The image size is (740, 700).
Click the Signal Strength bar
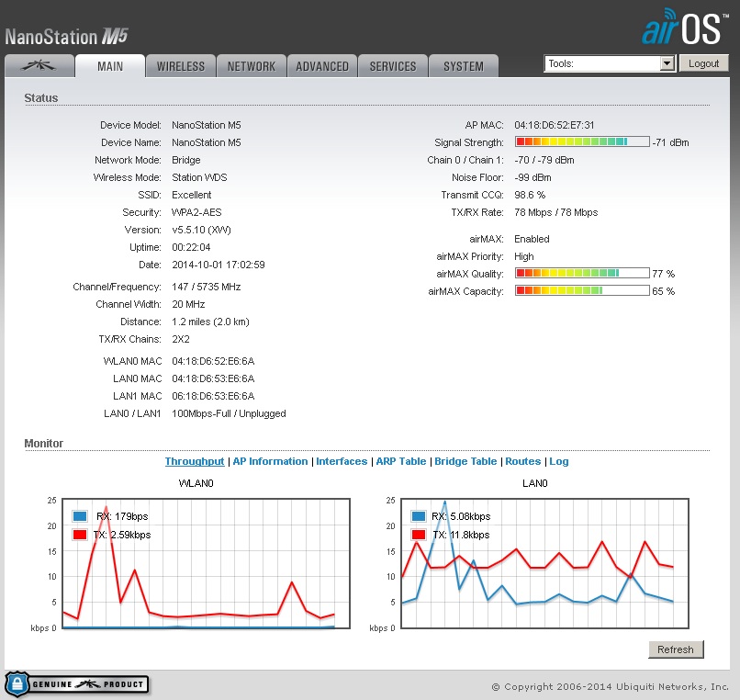(581, 142)
